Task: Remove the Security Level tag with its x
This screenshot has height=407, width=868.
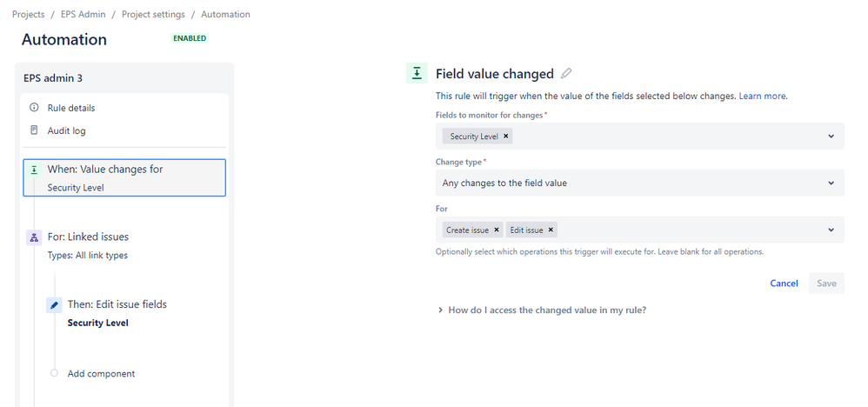Action: point(506,136)
